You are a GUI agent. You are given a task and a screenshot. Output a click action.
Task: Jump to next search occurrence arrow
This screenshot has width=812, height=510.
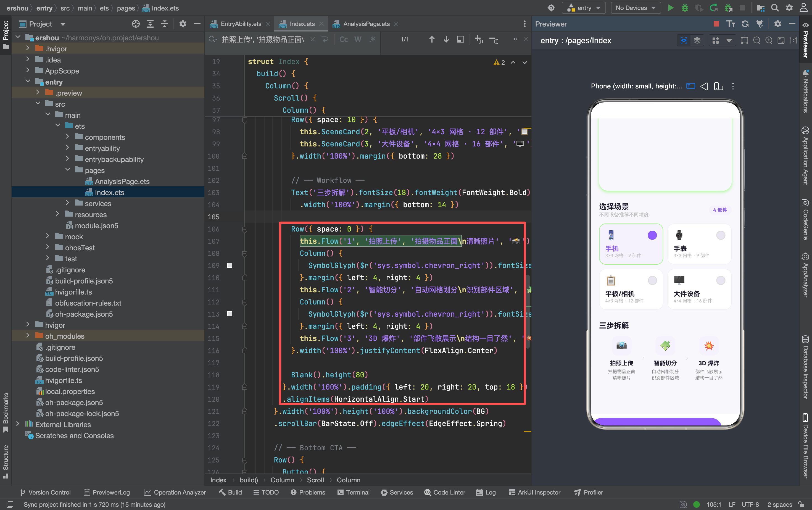coord(446,40)
